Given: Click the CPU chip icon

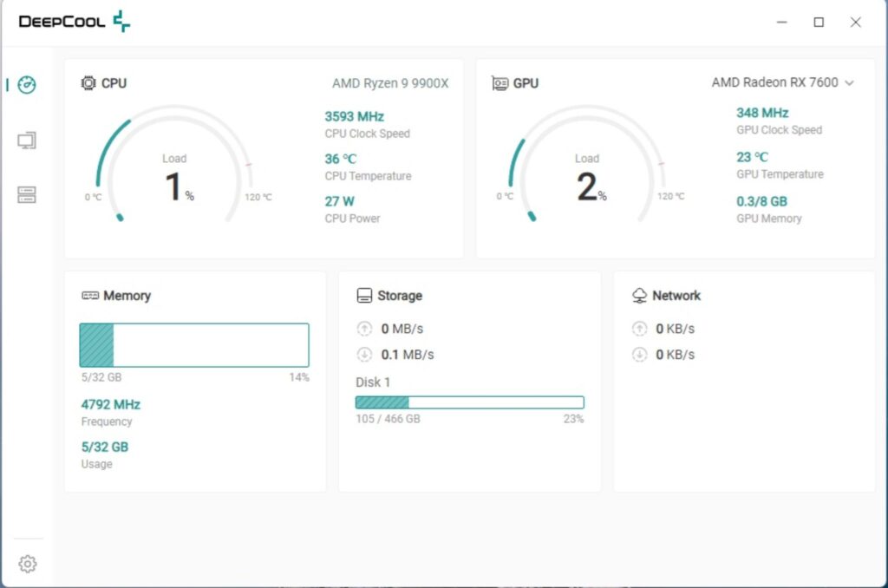Looking at the screenshot, I should [x=88, y=83].
